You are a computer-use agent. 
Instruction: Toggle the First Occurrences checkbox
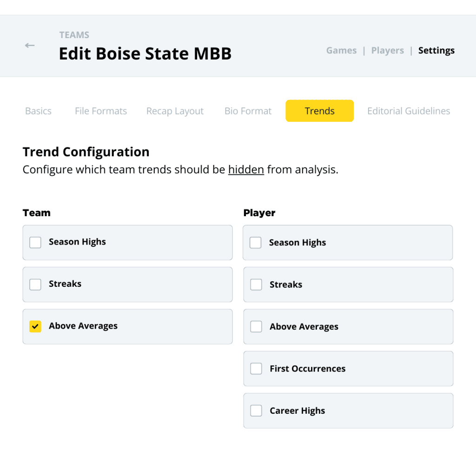[256, 369]
